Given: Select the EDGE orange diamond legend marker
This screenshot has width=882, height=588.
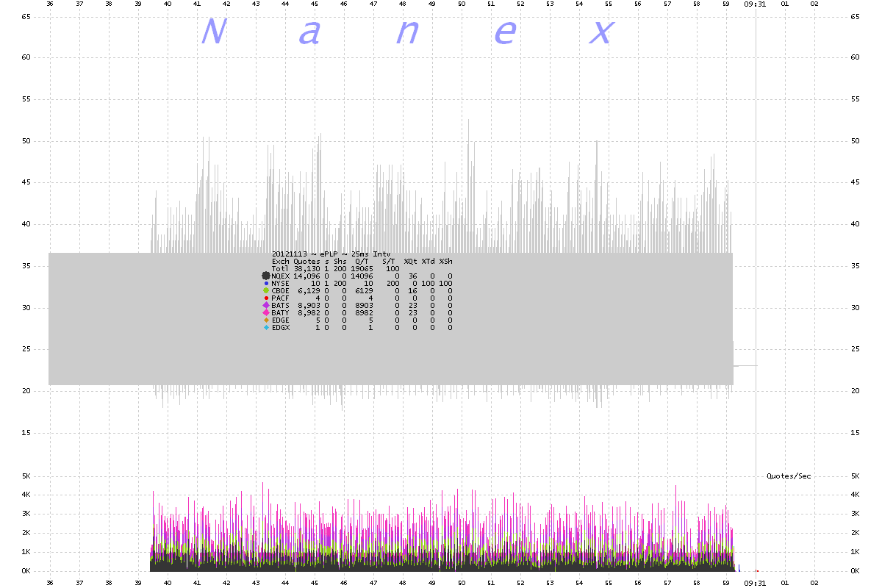Looking at the screenshot, I should [266, 320].
